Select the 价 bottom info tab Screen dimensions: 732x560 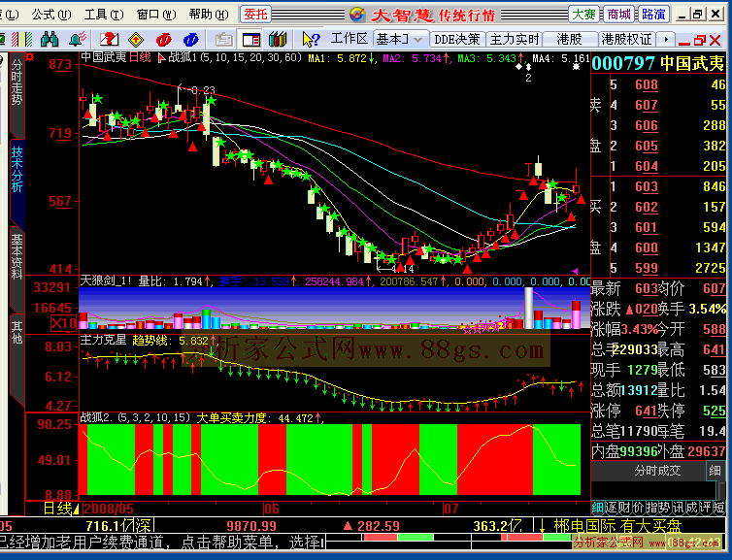(x=638, y=508)
